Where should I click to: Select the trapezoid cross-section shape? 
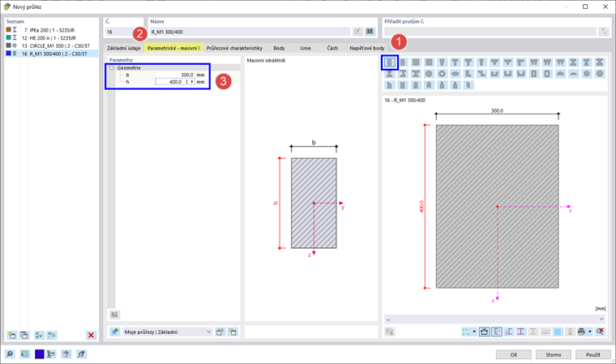point(442,62)
